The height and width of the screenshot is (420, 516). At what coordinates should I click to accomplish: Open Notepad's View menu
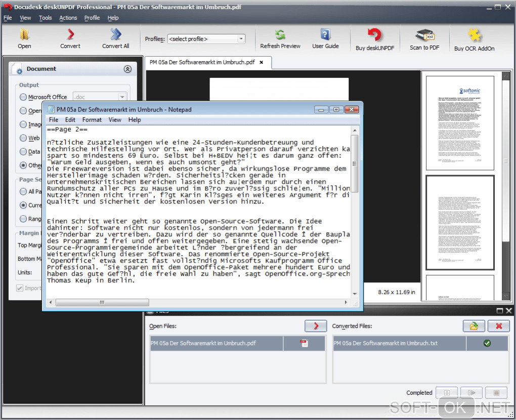point(115,120)
